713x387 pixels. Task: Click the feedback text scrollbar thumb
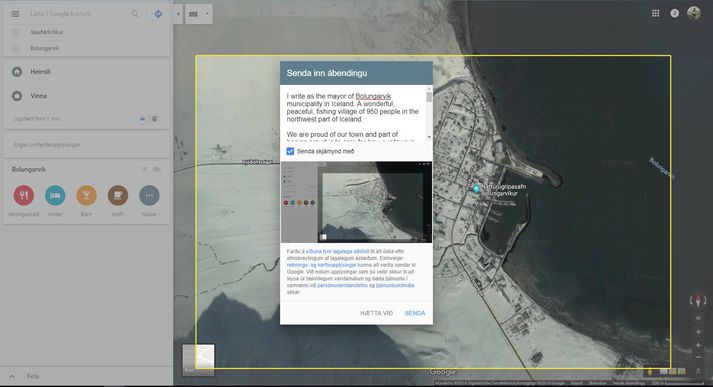429,97
